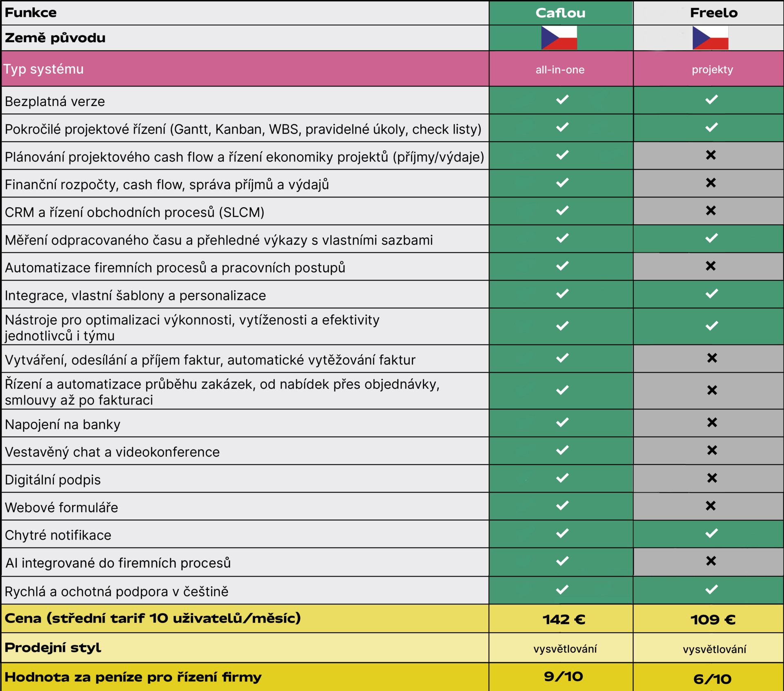Click Freelo cross in CRM row
Screen dimensions: 784x691
click(x=710, y=211)
